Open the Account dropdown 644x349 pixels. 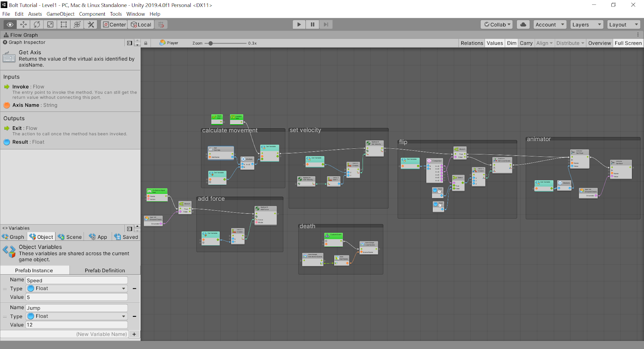click(550, 25)
